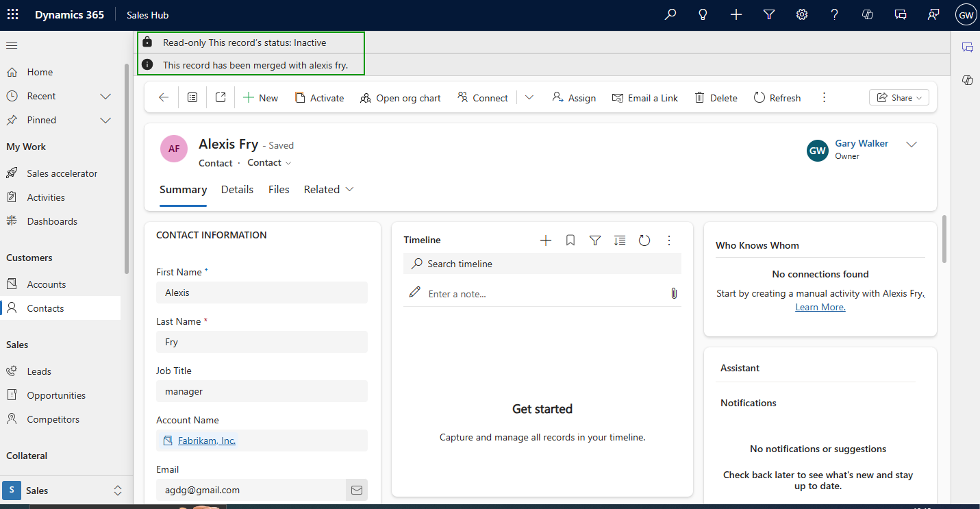Screen dimensions: 980x509
Task: Click the timeline bookmark icon
Action: tap(570, 240)
